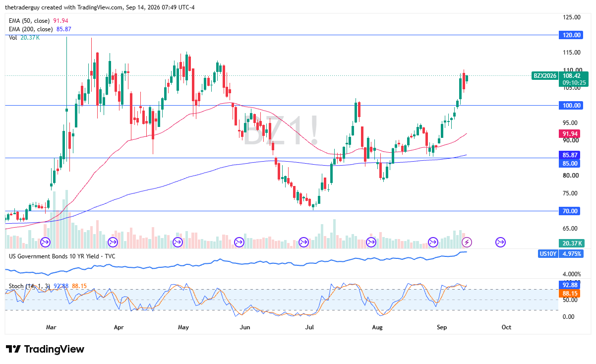
Task: Click the BZX2026 symbol price label
Action: (545, 76)
